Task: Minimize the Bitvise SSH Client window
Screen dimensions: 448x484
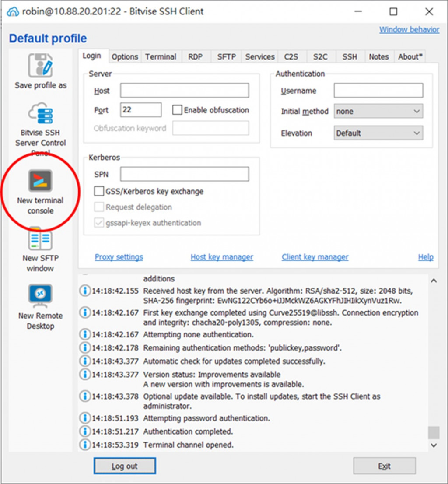Action: point(358,12)
